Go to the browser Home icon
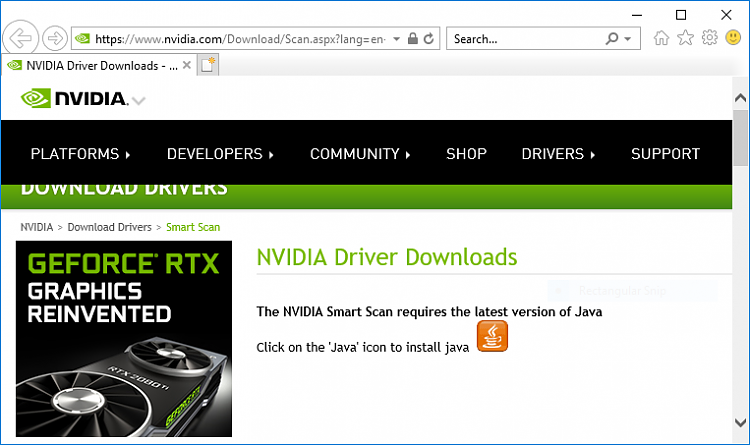This screenshot has width=750, height=445. 662,38
